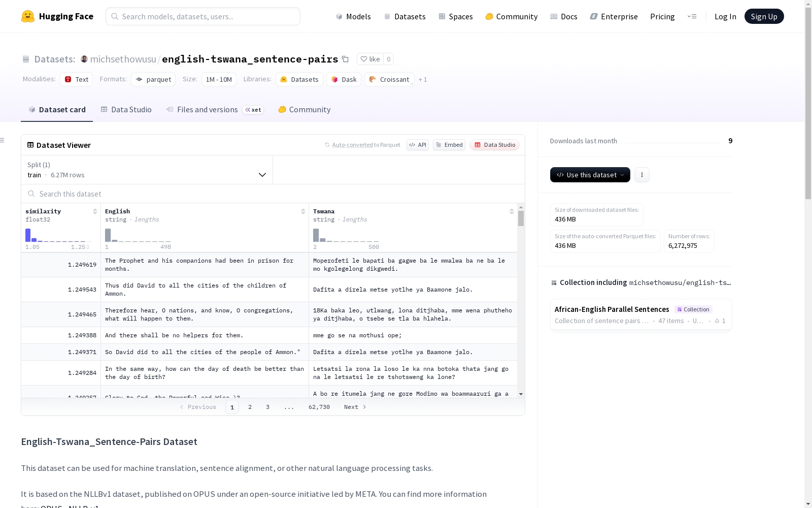Image resolution: width=812 pixels, height=508 pixels.
Task: Click the Tswana lengths histogram first bar
Action: [316, 235]
